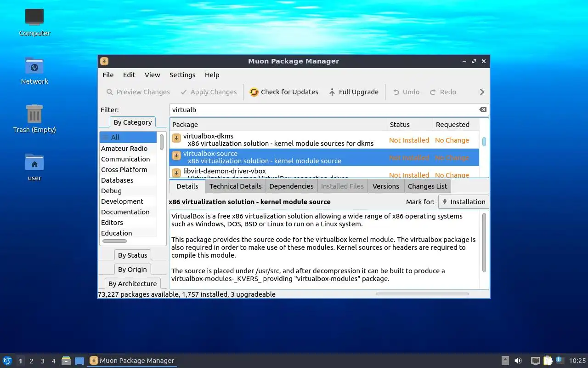The image size is (588, 368).
Task: Open the Help menu
Action: pyautogui.click(x=212, y=75)
